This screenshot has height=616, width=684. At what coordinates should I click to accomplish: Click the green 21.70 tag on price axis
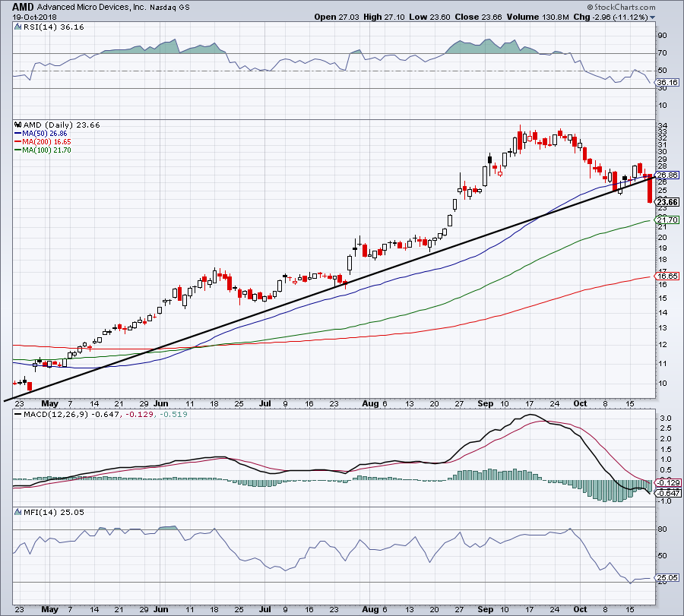point(667,220)
